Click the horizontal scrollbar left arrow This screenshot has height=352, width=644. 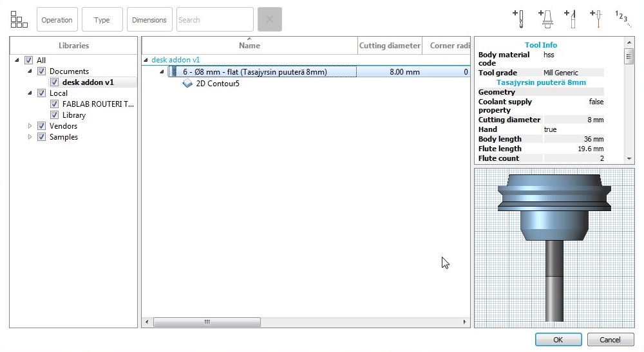(x=147, y=322)
